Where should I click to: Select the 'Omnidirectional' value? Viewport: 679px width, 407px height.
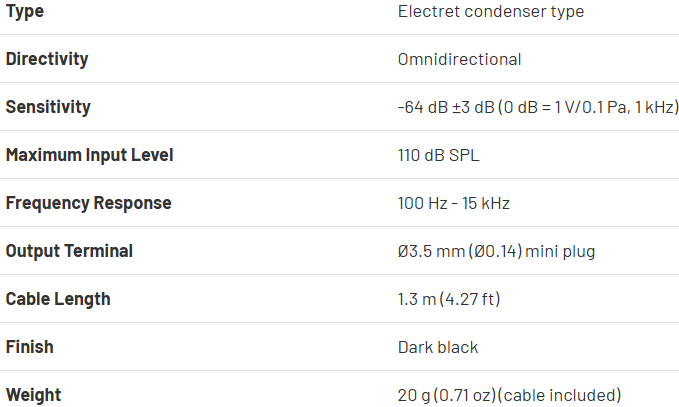tap(459, 59)
